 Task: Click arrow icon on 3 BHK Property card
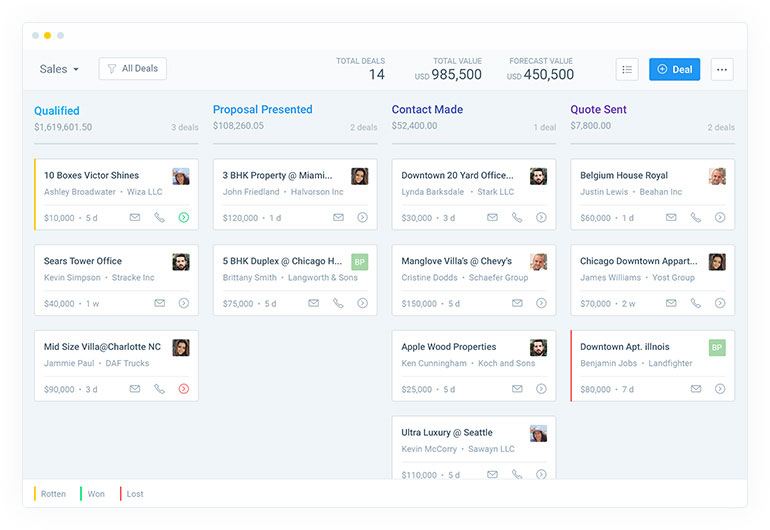(362, 217)
